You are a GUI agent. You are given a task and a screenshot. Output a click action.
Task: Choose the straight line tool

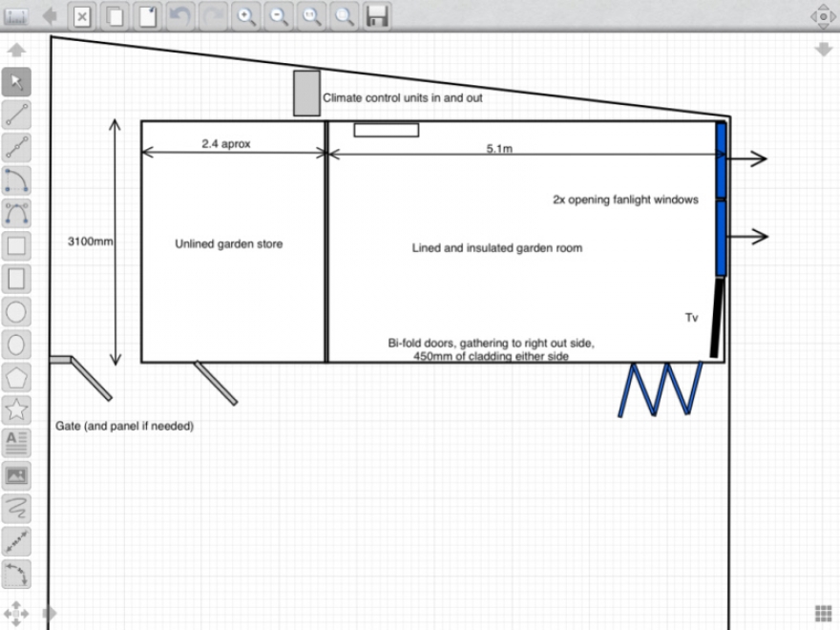(17, 115)
